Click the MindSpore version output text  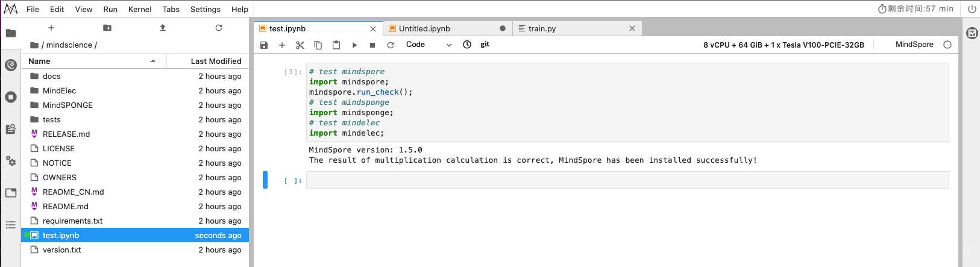[x=365, y=150]
